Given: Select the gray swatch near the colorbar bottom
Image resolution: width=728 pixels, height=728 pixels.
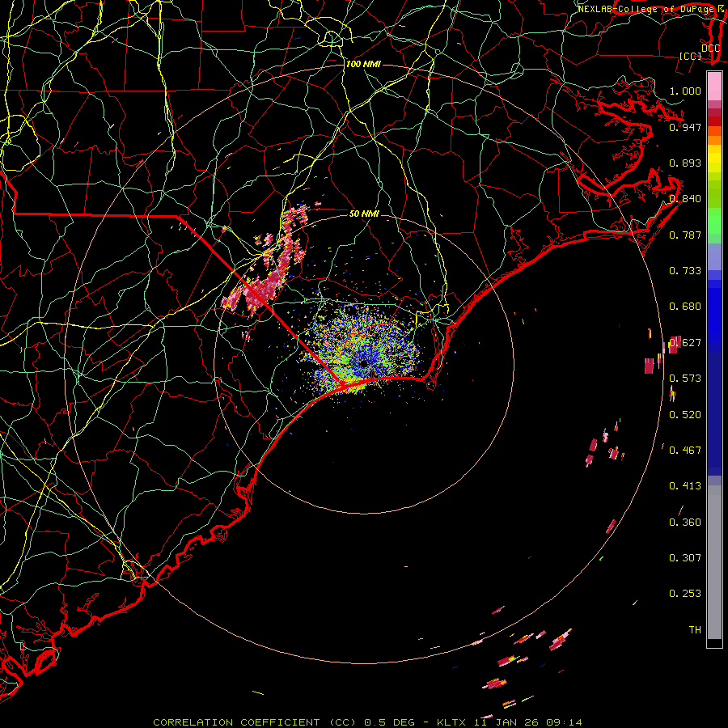Looking at the screenshot, I should coord(714,562).
